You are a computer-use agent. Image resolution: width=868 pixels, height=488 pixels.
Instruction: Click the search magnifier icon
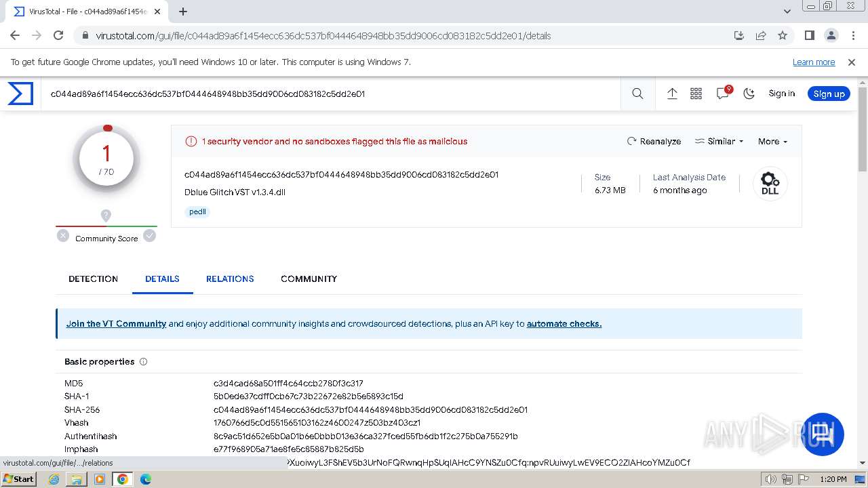tap(637, 94)
